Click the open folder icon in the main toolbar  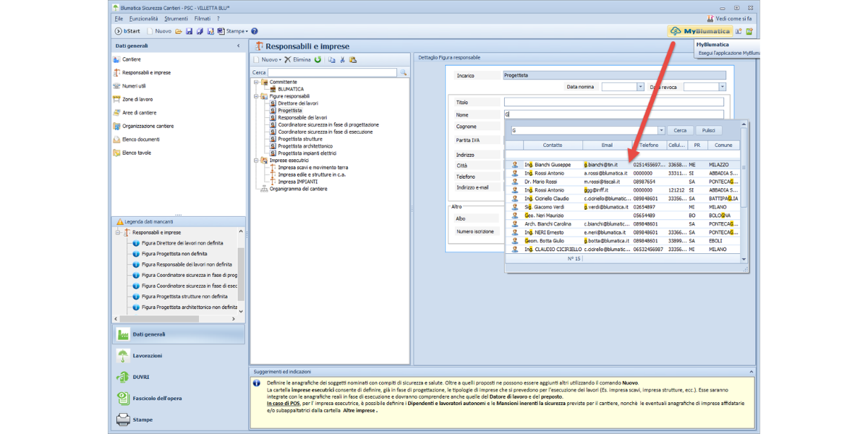tap(178, 31)
